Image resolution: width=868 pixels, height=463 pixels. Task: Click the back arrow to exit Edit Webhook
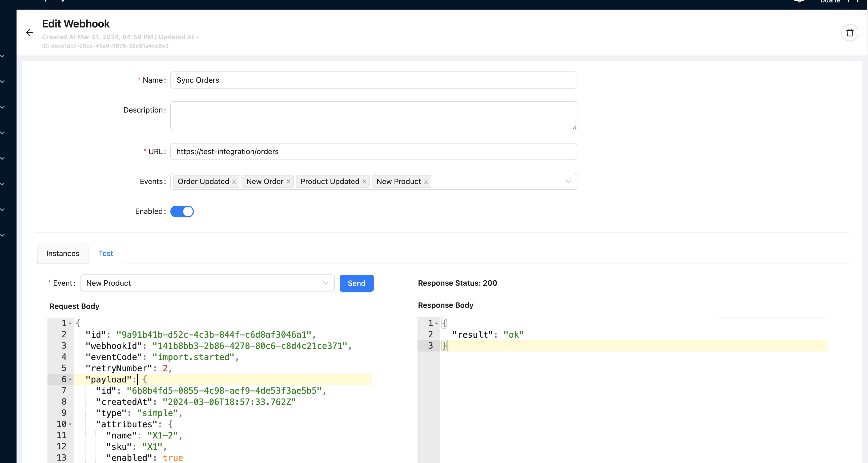tap(29, 32)
